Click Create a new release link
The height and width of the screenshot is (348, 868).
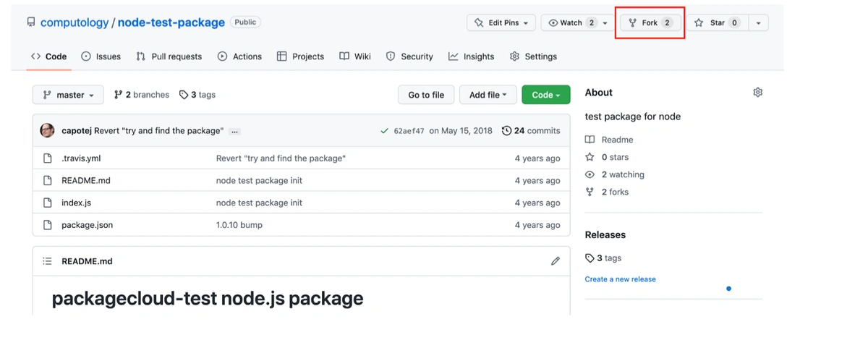coord(621,279)
